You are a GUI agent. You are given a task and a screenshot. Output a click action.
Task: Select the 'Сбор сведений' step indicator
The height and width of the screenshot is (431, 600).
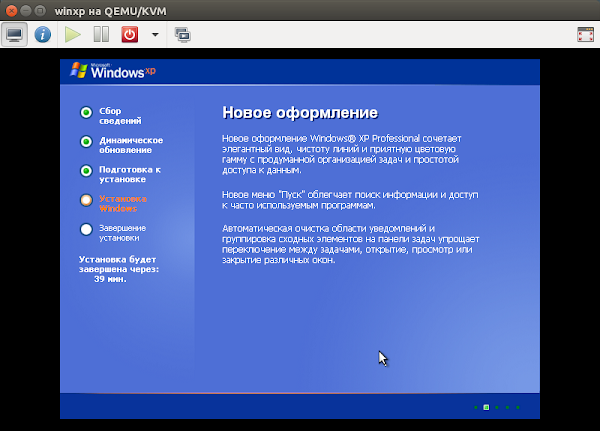point(86,113)
